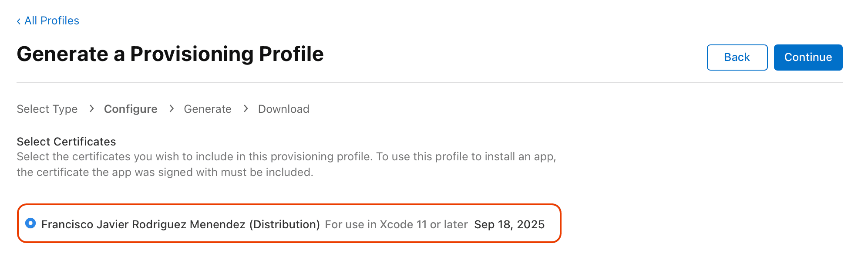Click the line "the certificate the app was signed with"
The width and height of the screenshot is (868, 264).
[x=165, y=173]
